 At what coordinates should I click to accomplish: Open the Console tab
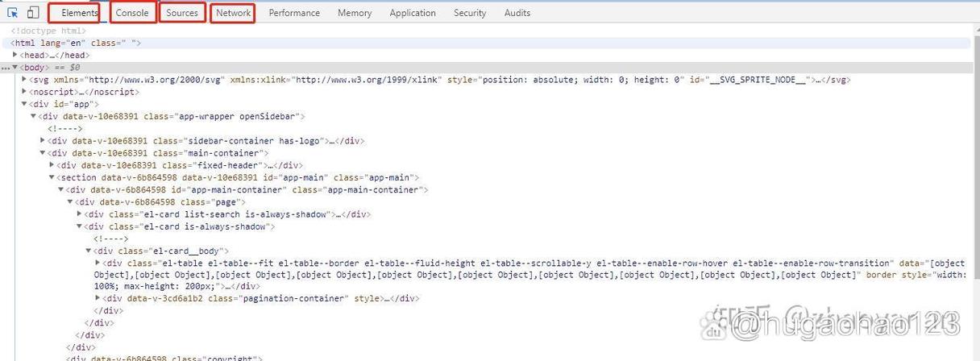point(132,13)
